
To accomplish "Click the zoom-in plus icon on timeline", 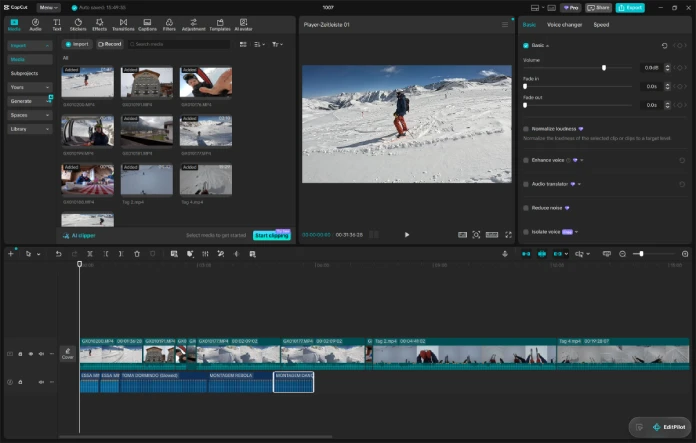I will [x=685, y=254].
